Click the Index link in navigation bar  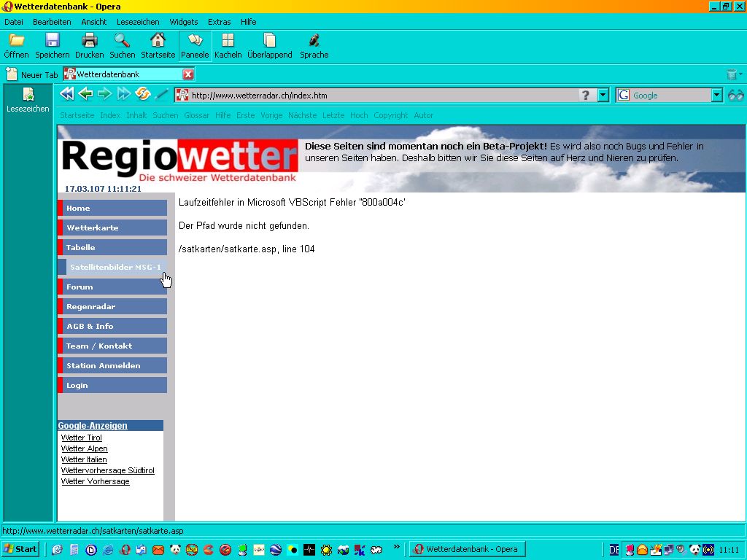point(110,115)
